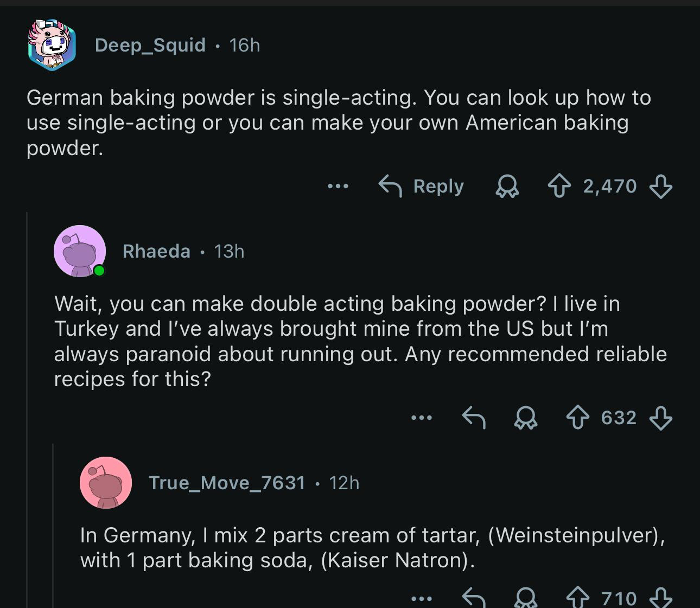700x608 pixels.
Task: Click Rhaeda's purple avatar
Action: (x=79, y=251)
